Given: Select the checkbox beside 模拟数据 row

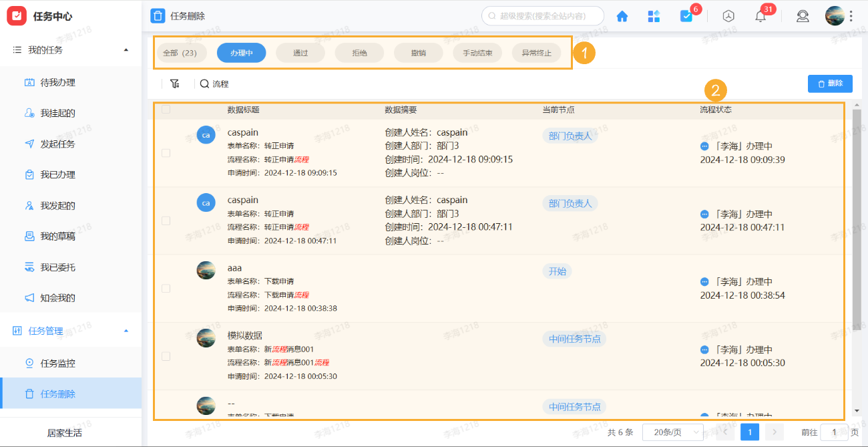Looking at the screenshot, I should point(164,356).
